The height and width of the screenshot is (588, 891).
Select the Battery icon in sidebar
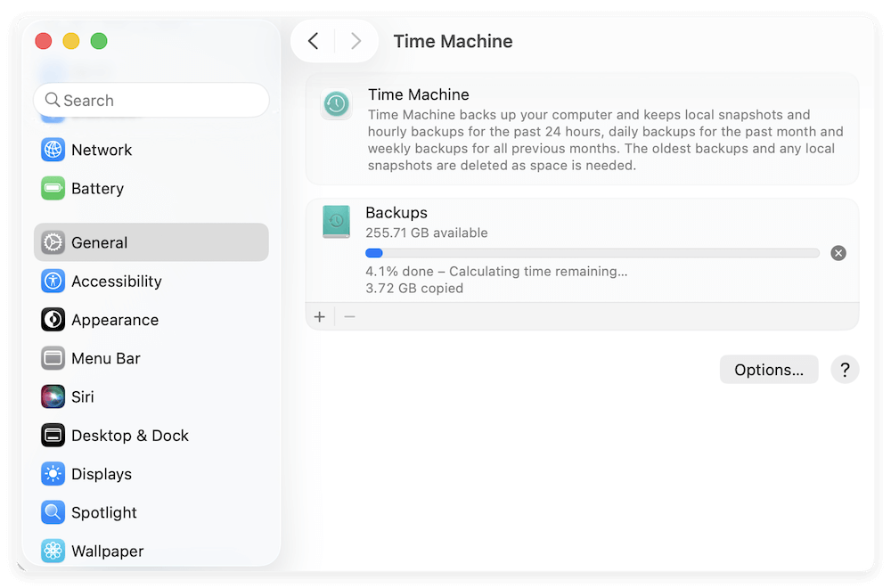pyautogui.click(x=53, y=188)
